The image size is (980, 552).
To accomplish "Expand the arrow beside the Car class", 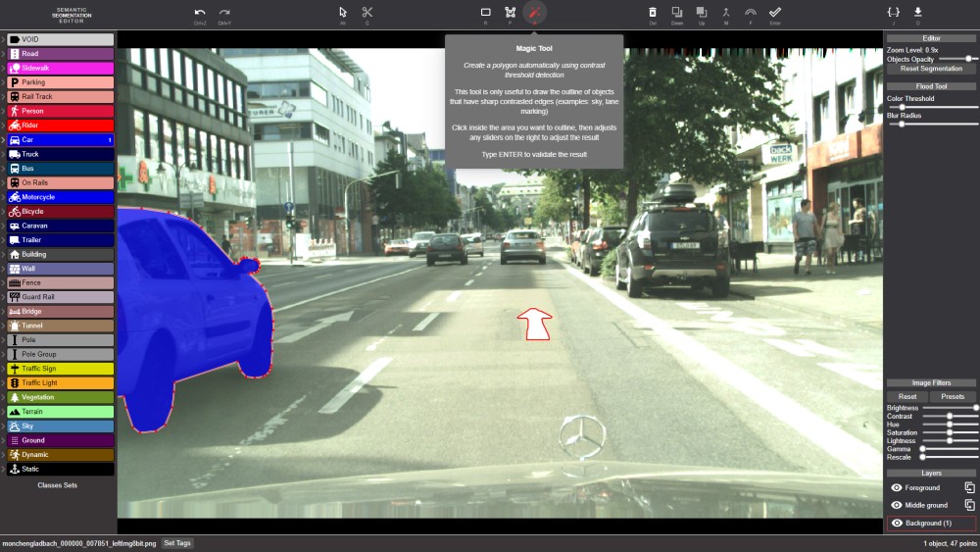I will 3,140.
